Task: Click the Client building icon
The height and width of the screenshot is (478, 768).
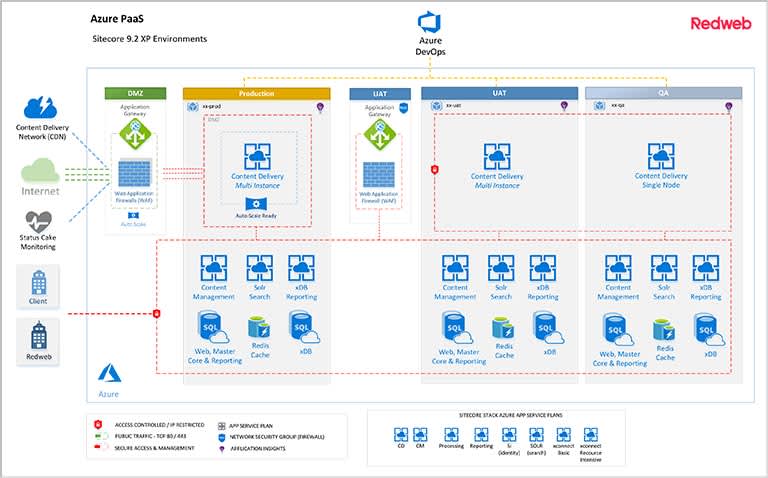Action: pyautogui.click(x=38, y=283)
